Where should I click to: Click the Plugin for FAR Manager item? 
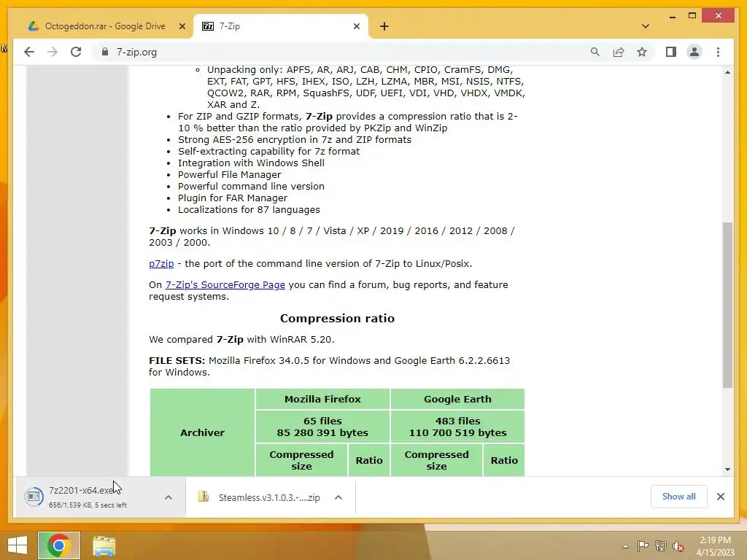click(233, 198)
